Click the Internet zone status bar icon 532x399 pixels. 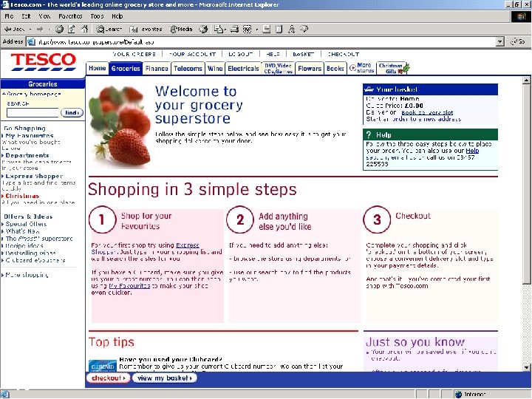[x=459, y=395]
